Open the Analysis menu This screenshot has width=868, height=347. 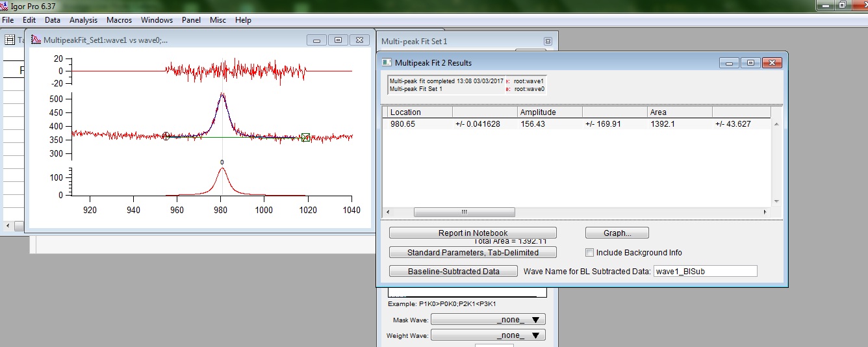83,20
